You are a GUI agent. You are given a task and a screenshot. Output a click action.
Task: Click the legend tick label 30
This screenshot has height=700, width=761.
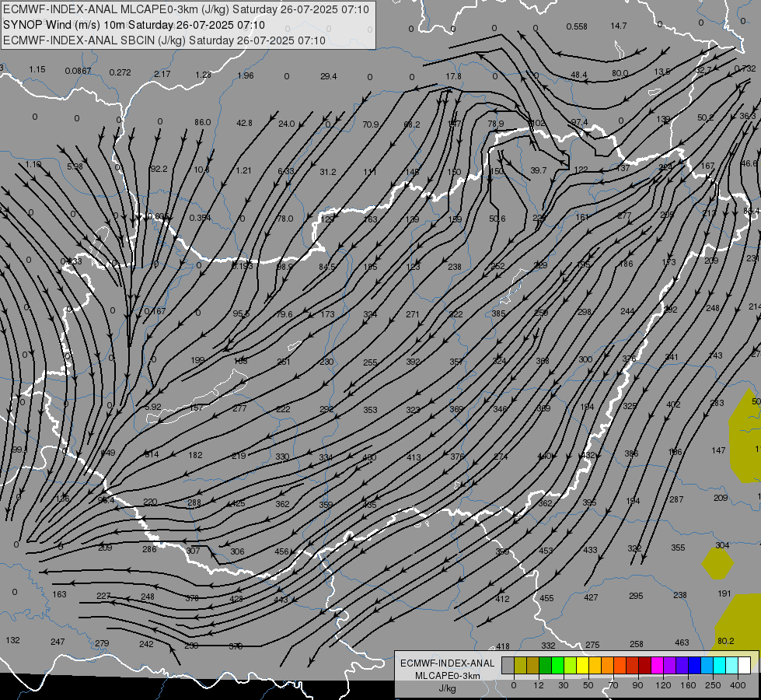coord(563,685)
